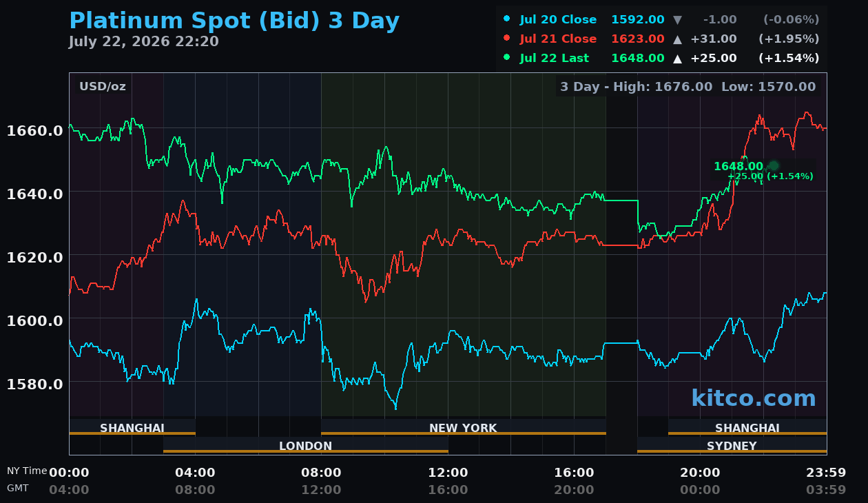Click the second SHANGHAI session bar on right
Image resolution: width=868 pixels, height=503 pixels.
(x=747, y=427)
